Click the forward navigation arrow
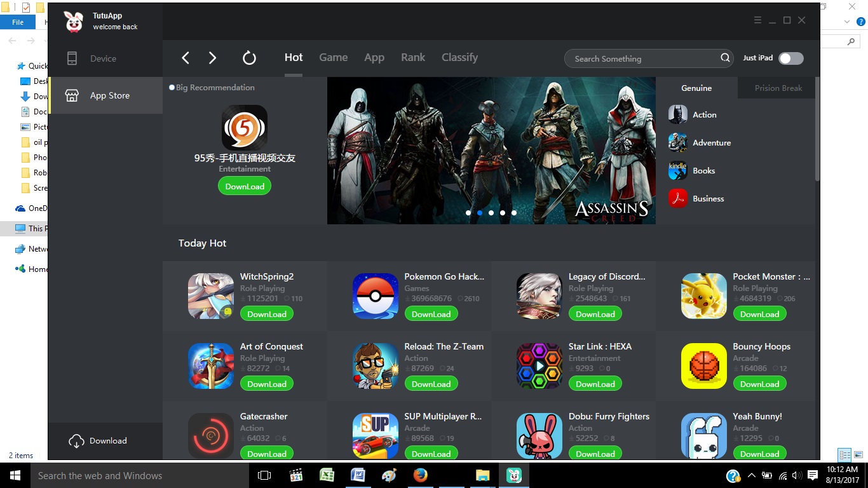Screen dimensions: 868x488 click(x=213, y=58)
